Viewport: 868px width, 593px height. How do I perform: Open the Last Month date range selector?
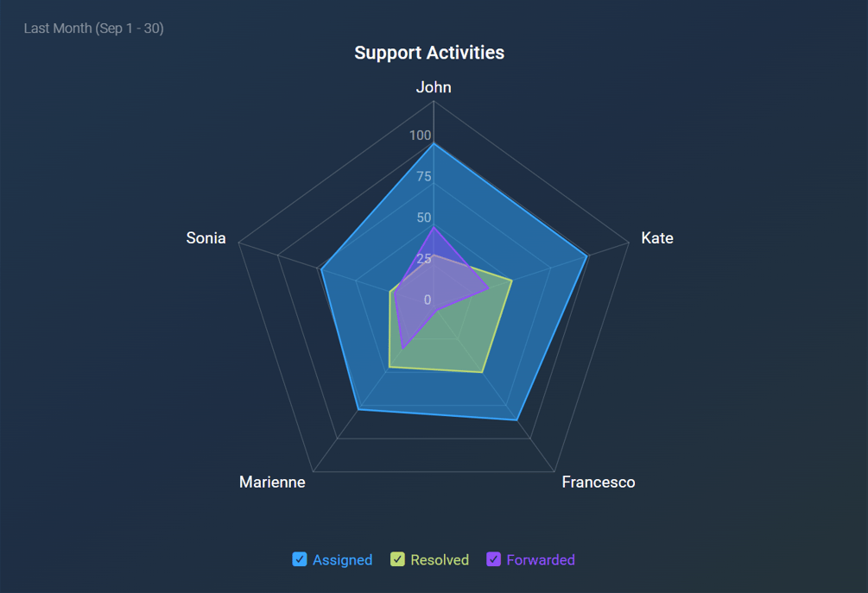click(x=93, y=28)
